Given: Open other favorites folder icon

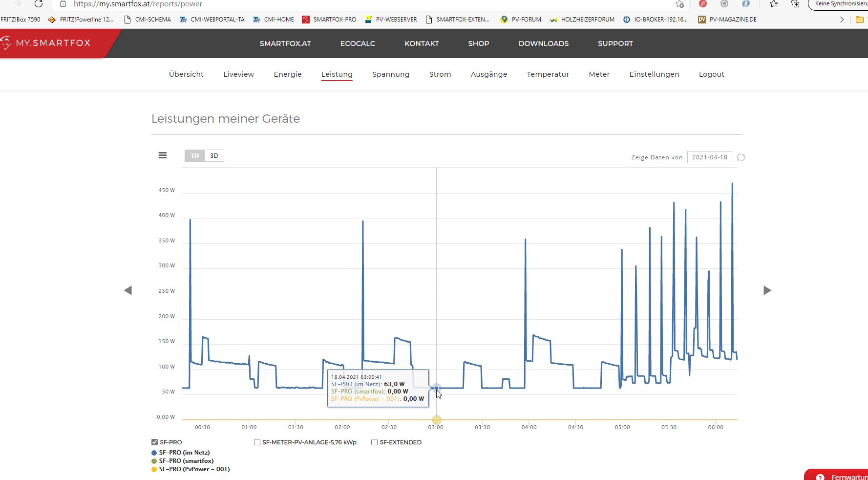Looking at the screenshot, I should point(860,20).
